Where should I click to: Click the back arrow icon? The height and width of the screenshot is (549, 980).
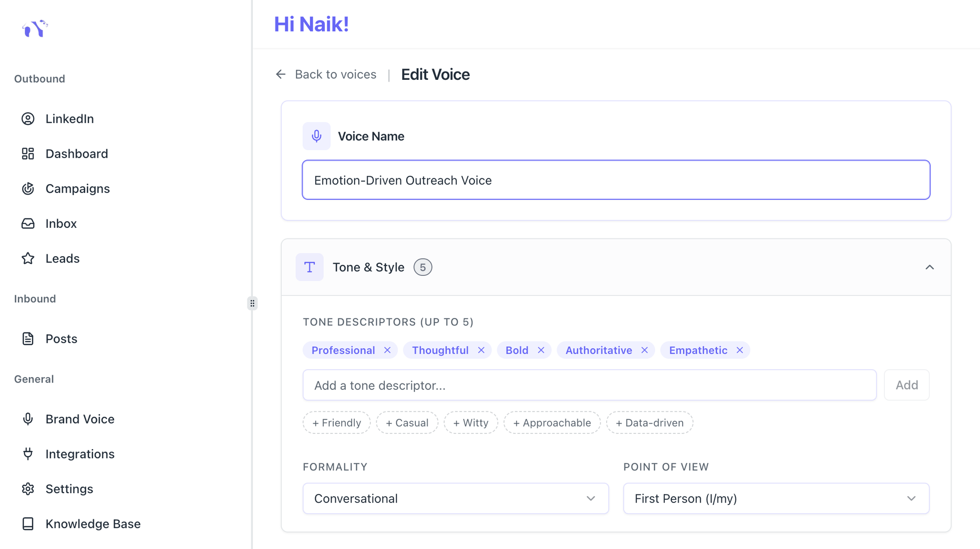click(281, 74)
